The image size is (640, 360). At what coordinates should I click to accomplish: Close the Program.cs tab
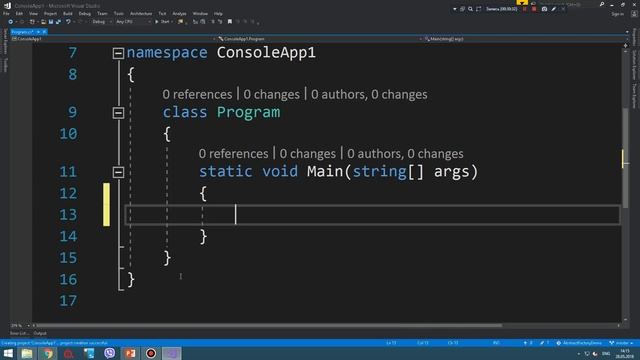(x=44, y=31)
